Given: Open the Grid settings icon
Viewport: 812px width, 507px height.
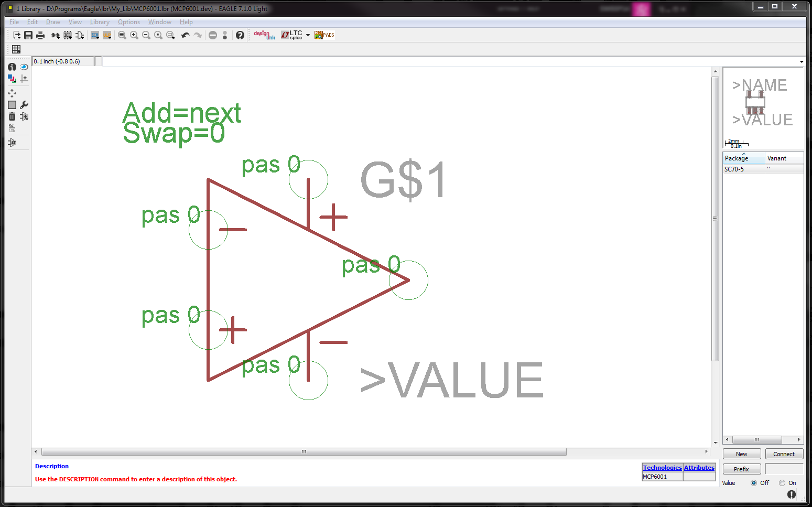Looking at the screenshot, I should (16, 49).
